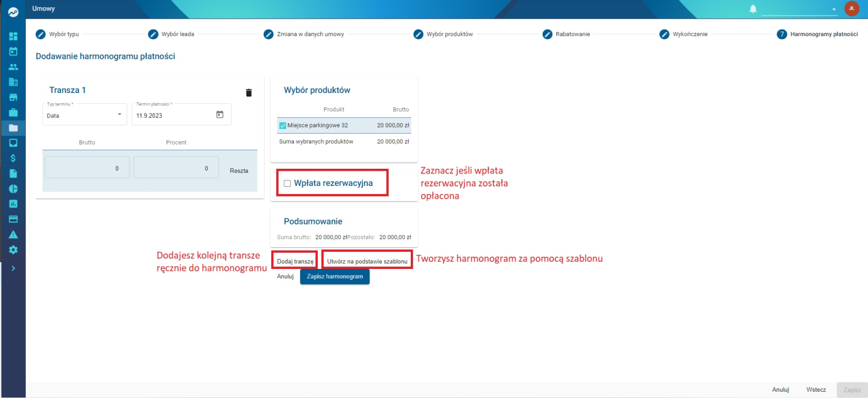Viewport: 868px width, 398px height.
Task: Open the calendar picker for Termin płatności
Action: coord(220,115)
